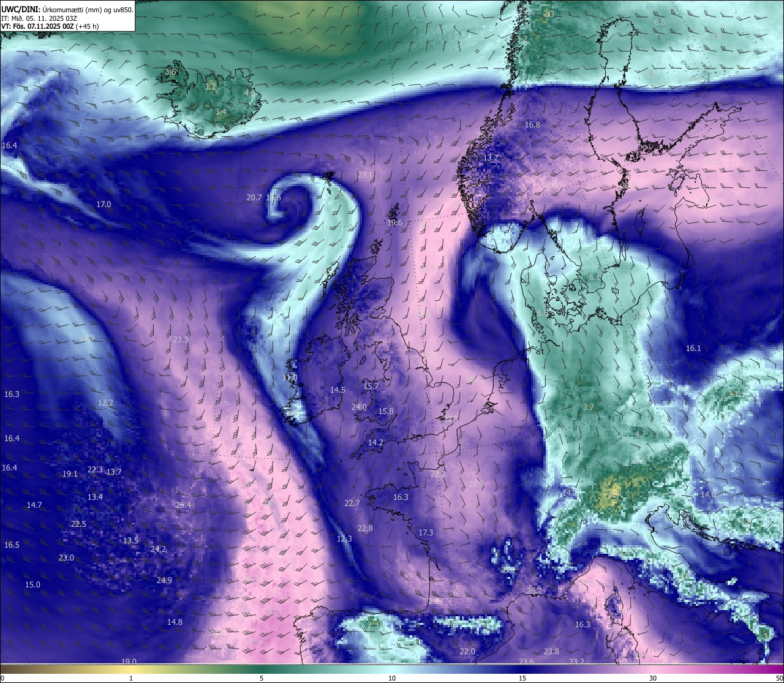Click the 3.4 value over southern Iceland
Image resolution: width=784 pixels, height=683 pixels.
[221, 112]
